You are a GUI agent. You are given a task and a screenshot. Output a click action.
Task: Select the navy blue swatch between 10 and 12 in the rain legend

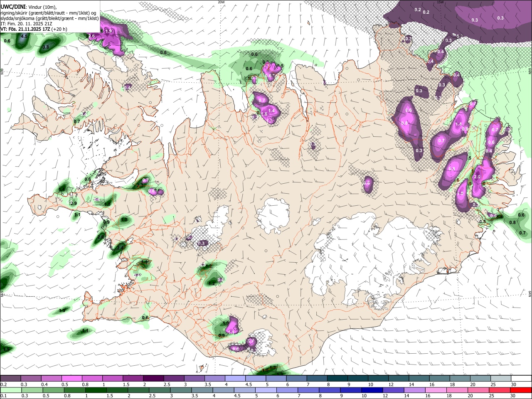[x=372, y=390]
